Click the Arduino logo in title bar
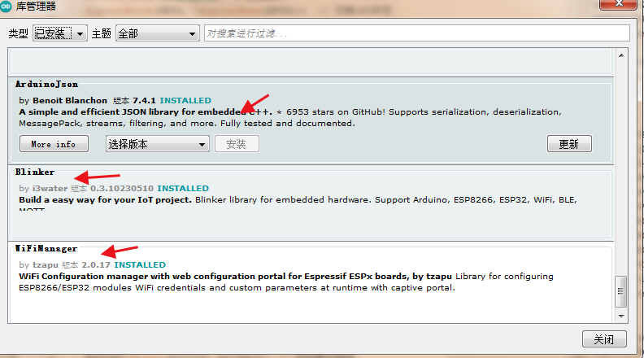The width and height of the screenshot is (644, 358). [6, 6]
